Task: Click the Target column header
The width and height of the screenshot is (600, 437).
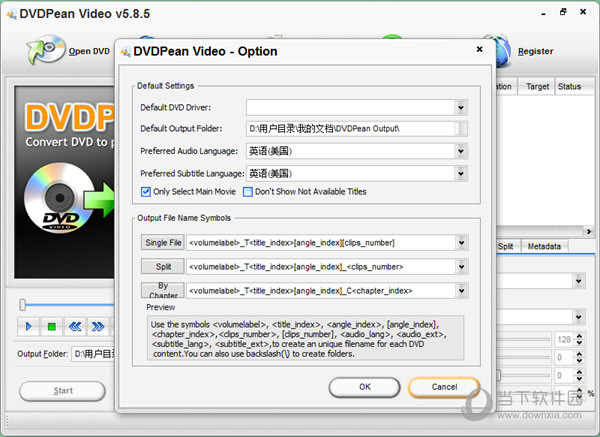Action: point(537,86)
